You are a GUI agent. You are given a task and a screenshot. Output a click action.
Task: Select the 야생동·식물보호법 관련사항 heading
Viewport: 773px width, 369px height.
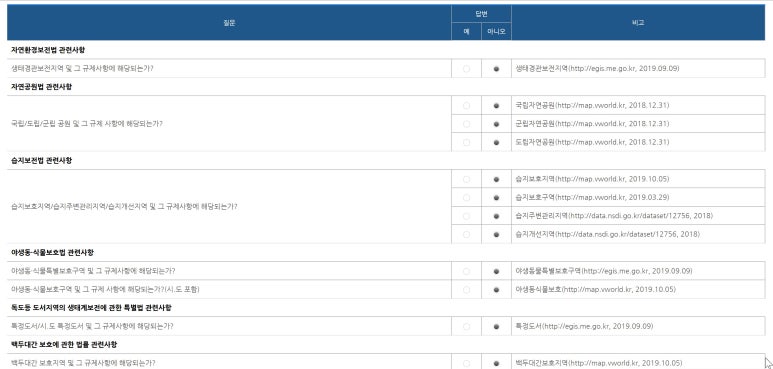52,253
